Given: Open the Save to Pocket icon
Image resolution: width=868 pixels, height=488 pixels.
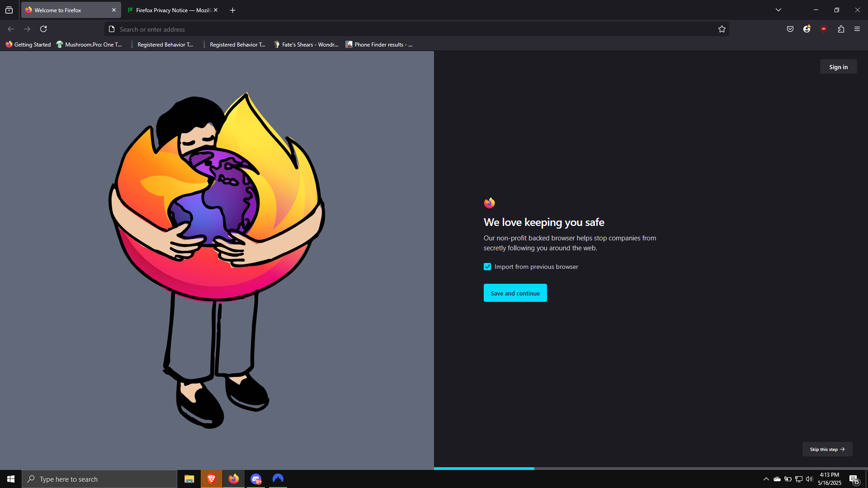Looking at the screenshot, I should (790, 29).
